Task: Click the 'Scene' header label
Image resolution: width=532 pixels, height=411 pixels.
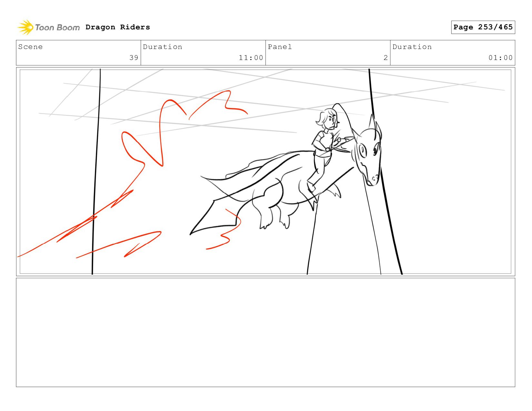Action: tap(31, 47)
